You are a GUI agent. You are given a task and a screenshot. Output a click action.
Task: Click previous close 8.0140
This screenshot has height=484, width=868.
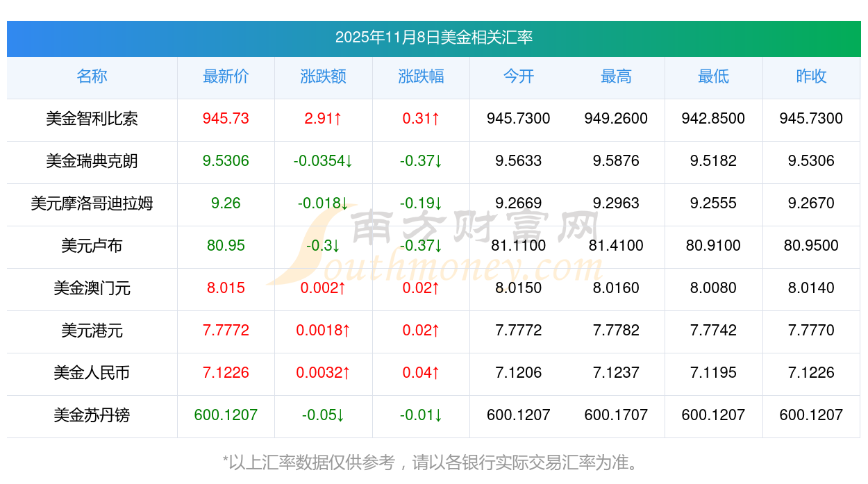tap(811, 288)
